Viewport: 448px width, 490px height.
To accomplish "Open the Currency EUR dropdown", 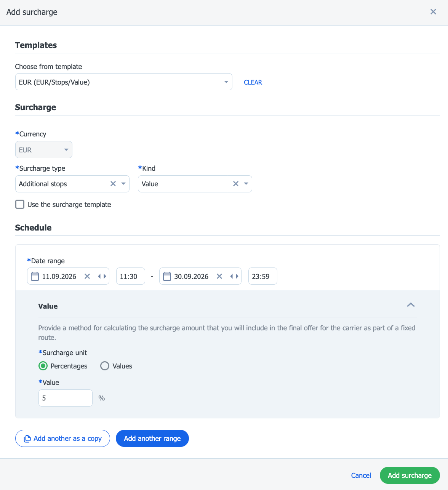I will coord(44,150).
